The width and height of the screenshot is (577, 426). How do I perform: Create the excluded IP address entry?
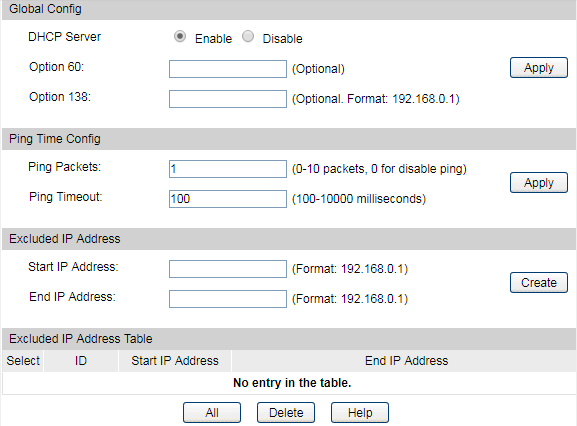[539, 283]
